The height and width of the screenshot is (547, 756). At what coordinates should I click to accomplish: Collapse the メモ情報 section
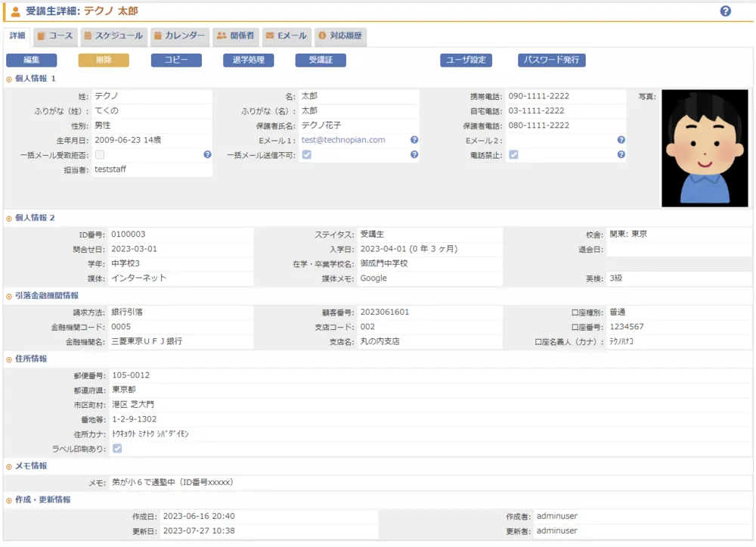[8, 467]
